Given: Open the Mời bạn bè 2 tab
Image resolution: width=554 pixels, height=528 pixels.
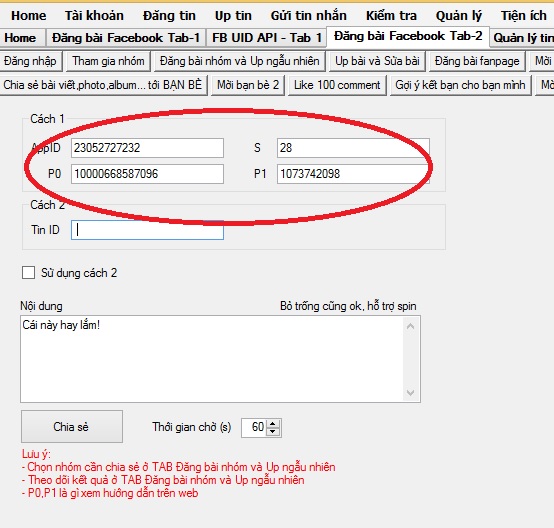Looking at the screenshot, I should [x=248, y=85].
